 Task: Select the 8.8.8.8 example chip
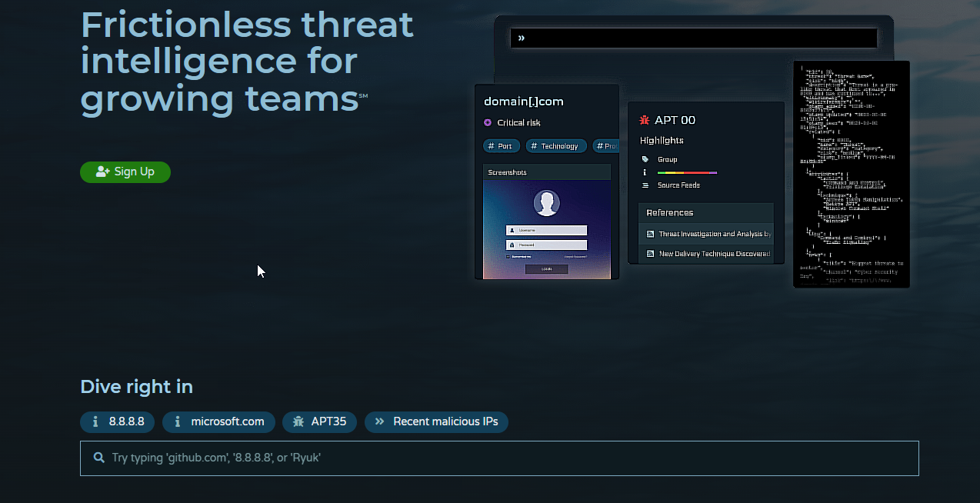pos(118,421)
